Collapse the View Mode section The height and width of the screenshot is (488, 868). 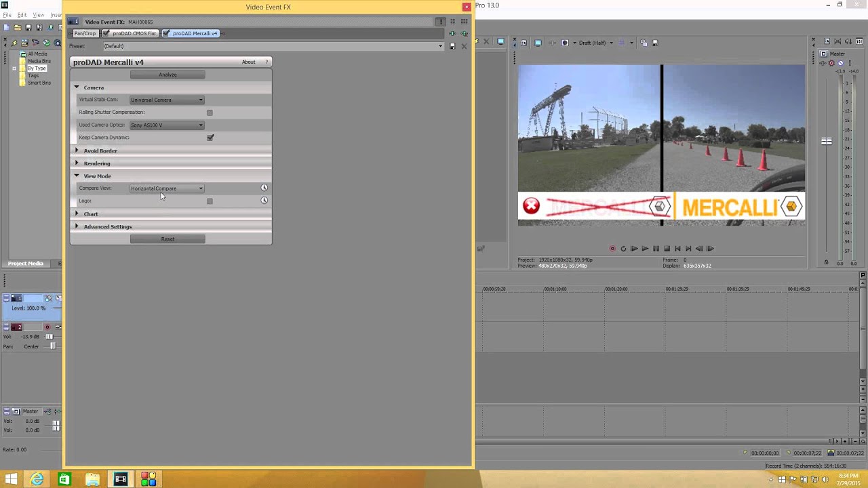click(x=77, y=176)
